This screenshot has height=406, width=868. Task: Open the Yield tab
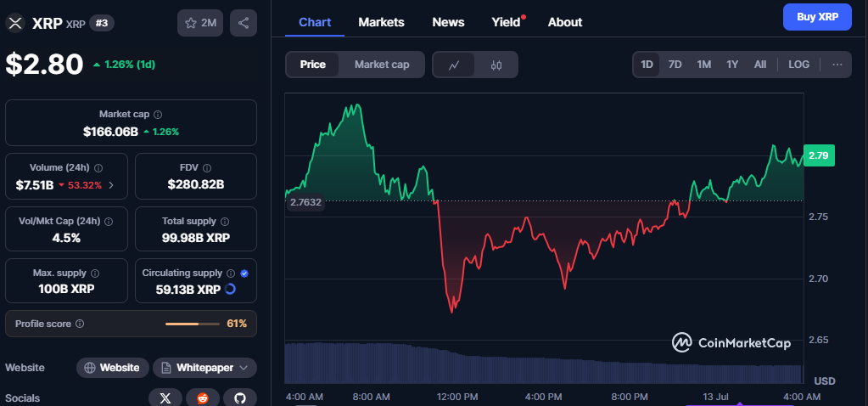click(x=507, y=23)
